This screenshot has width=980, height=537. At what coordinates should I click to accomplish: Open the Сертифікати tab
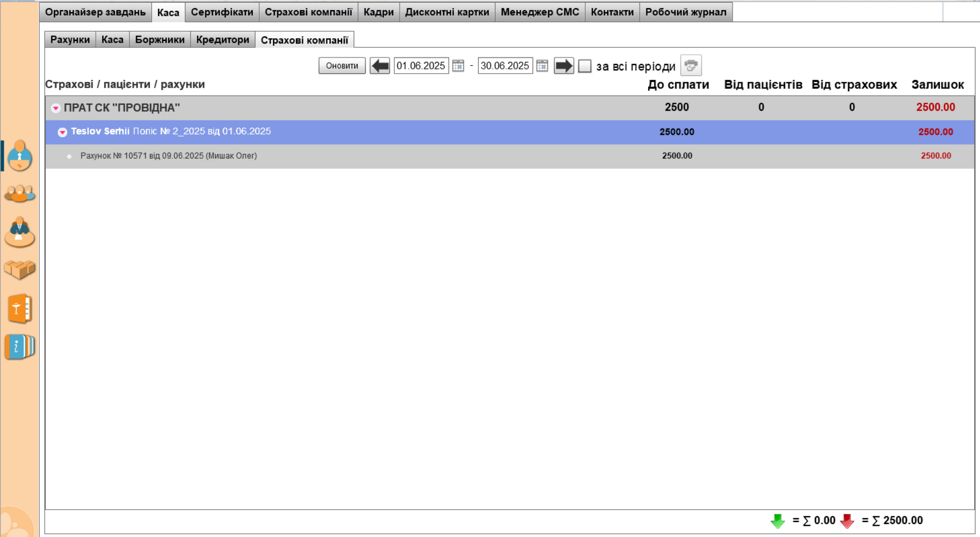click(222, 12)
